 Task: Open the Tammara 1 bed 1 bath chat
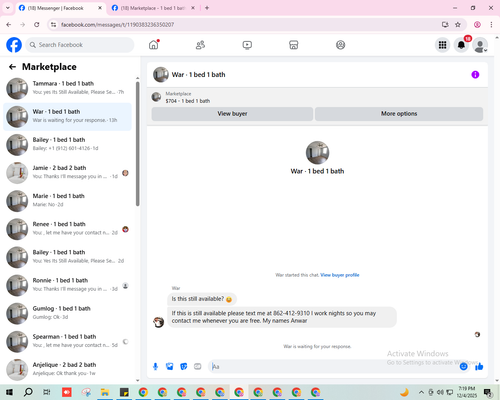click(67, 88)
